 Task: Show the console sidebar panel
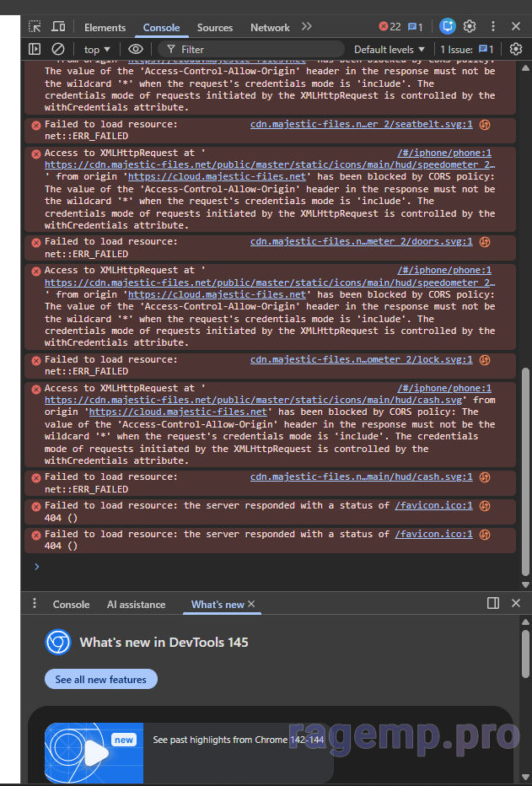pyautogui.click(x=35, y=50)
